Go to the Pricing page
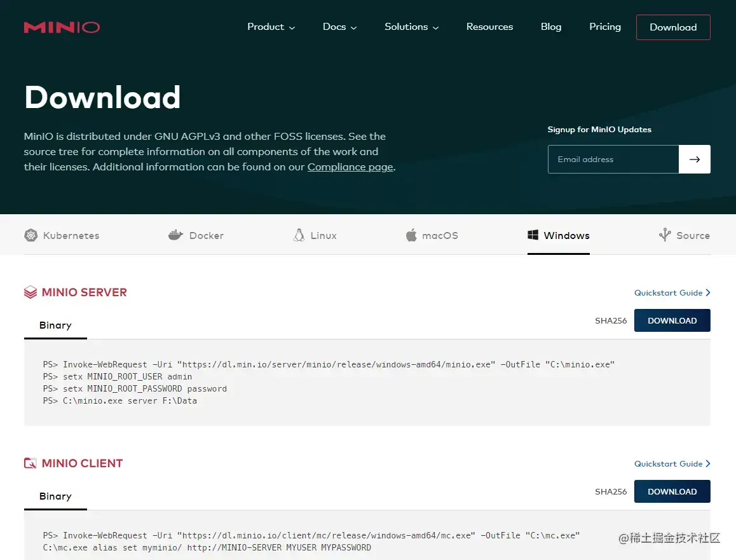Image resolution: width=736 pixels, height=560 pixels. [605, 27]
